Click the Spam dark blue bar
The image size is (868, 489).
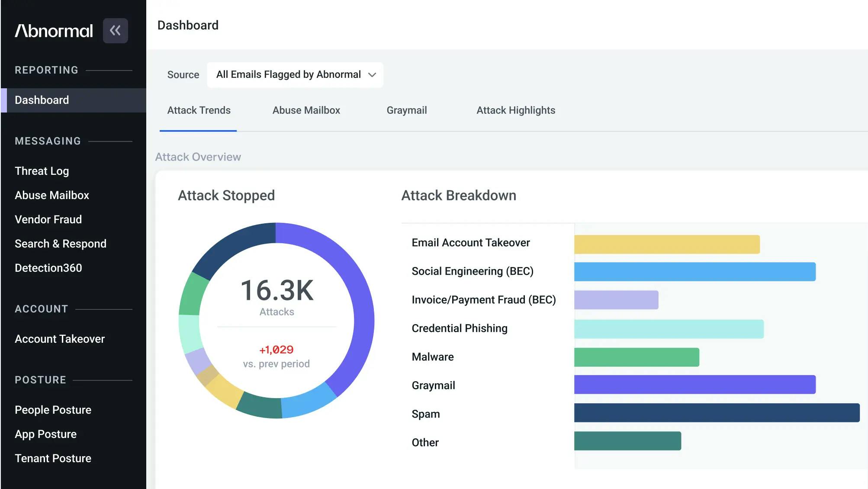[716, 413]
